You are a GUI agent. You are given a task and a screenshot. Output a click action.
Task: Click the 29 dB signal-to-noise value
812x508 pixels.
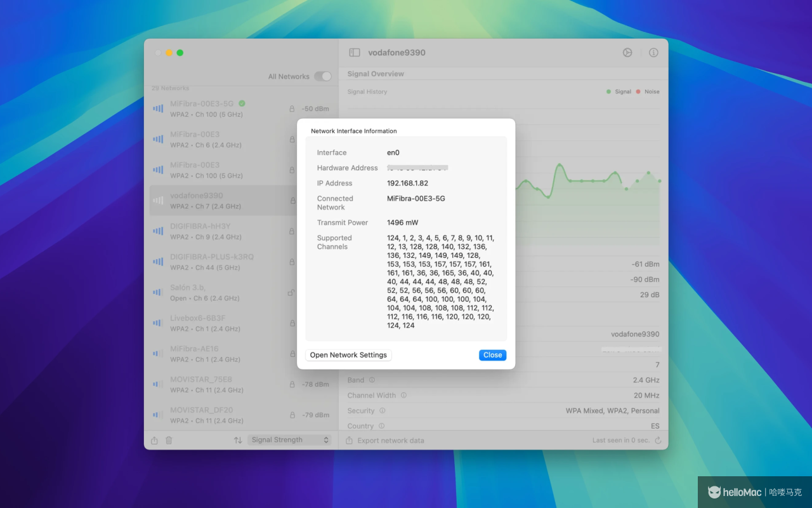(650, 295)
